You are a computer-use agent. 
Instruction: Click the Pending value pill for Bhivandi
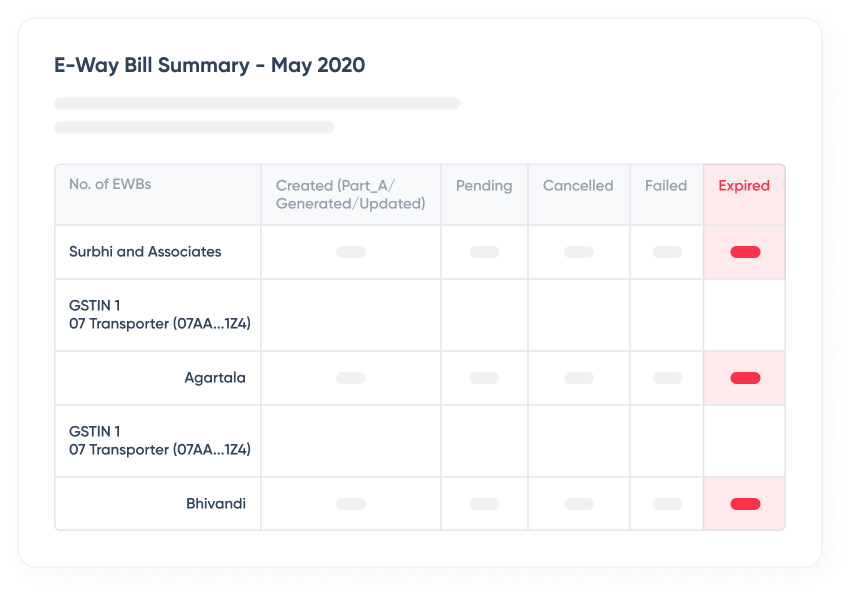click(484, 504)
